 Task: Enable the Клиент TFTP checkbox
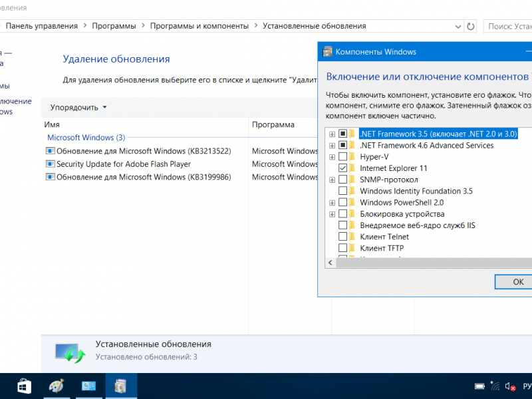click(342, 248)
